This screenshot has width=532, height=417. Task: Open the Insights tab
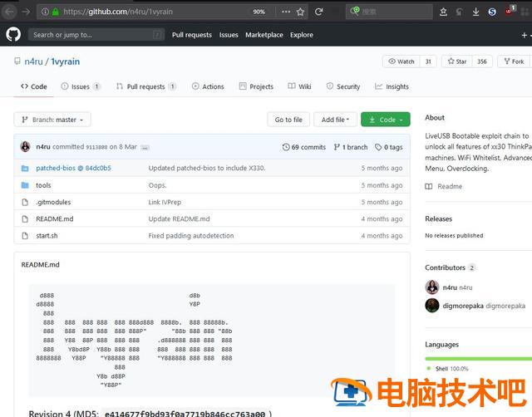(392, 86)
